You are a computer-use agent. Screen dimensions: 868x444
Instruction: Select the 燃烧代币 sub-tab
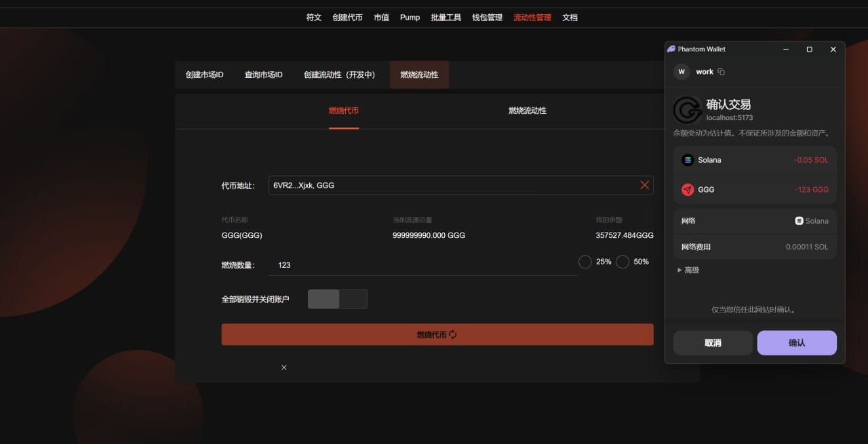[x=344, y=110]
